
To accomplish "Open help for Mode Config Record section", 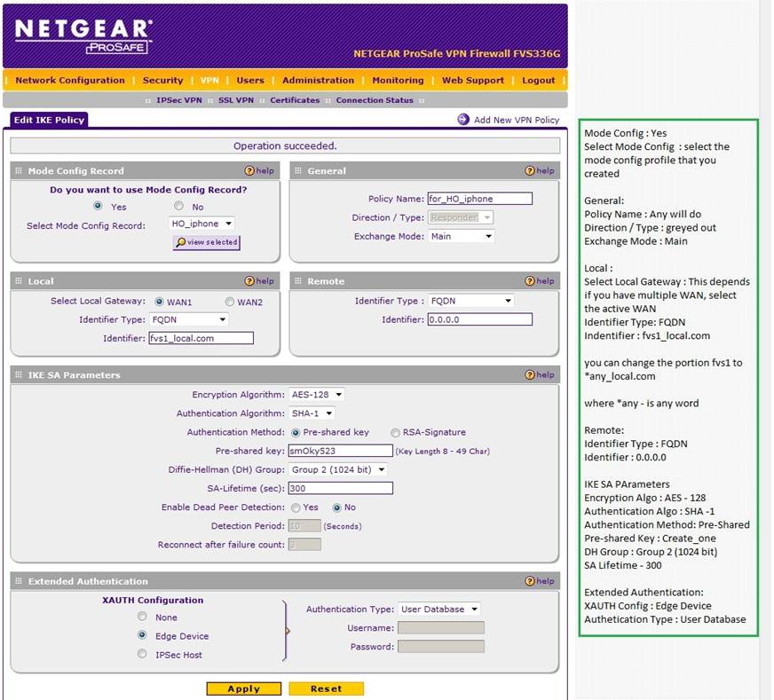I will pyautogui.click(x=259, y=170).
